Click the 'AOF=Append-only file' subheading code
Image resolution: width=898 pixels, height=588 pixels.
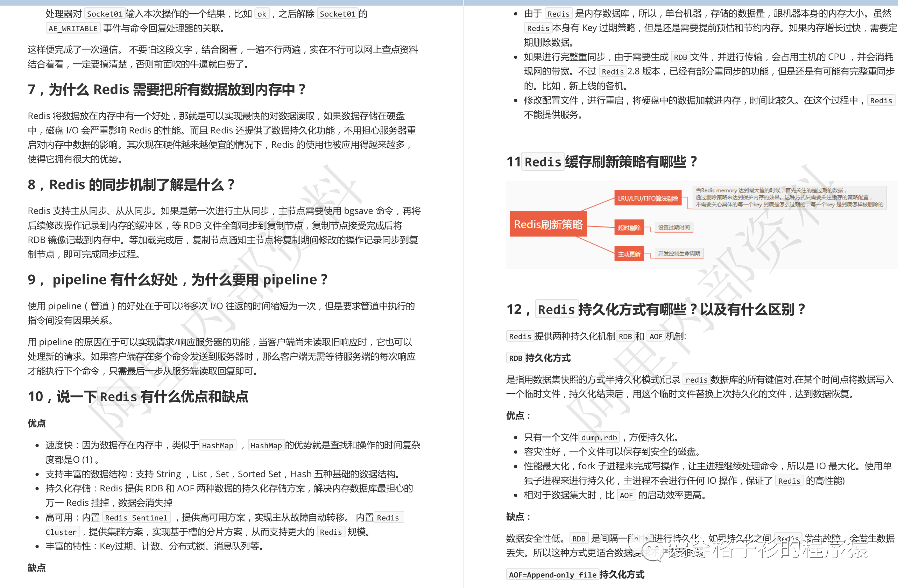pos(552,574)
